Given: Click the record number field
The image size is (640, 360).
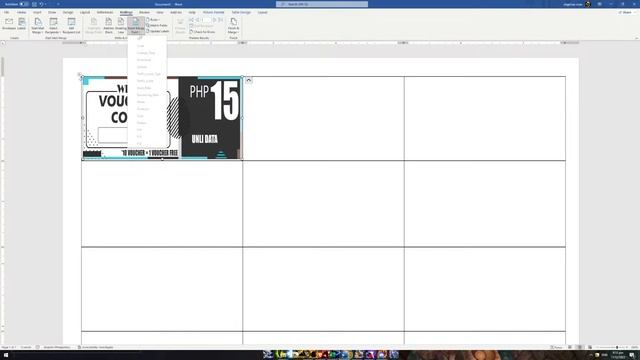Looking at the screenshot, I should pyautogui.click(x=206, y=20).
